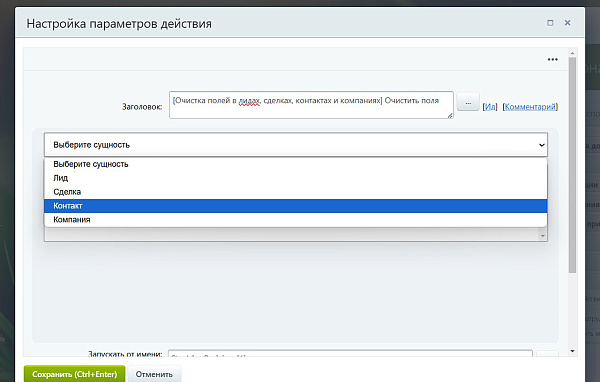The height and width of the screenshot is (382, 600).
Task: Click inside the 'Заголовок' text field
Action: [311, 105]
